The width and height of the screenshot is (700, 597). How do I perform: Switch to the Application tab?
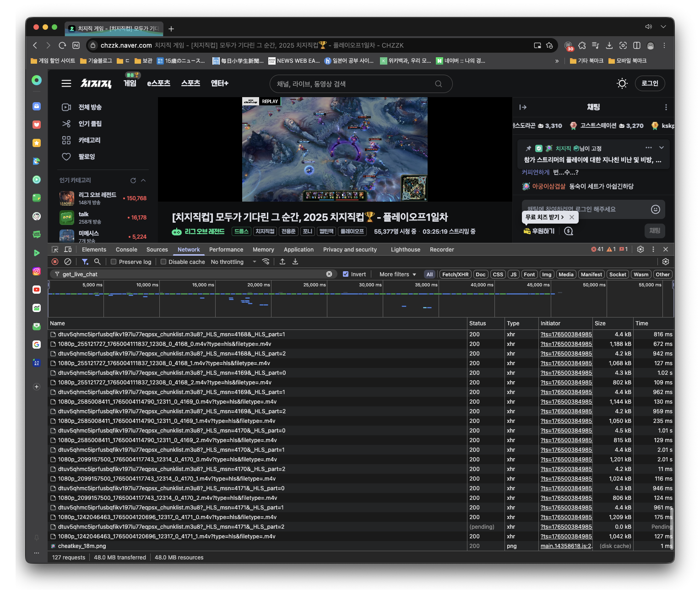pos(298,250)
